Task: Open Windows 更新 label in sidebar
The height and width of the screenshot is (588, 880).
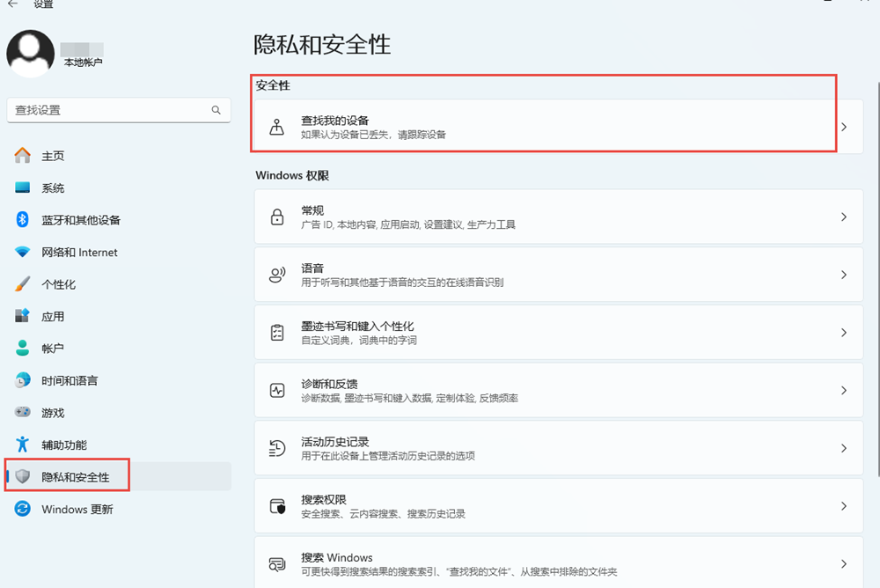Action: point(77,510)
